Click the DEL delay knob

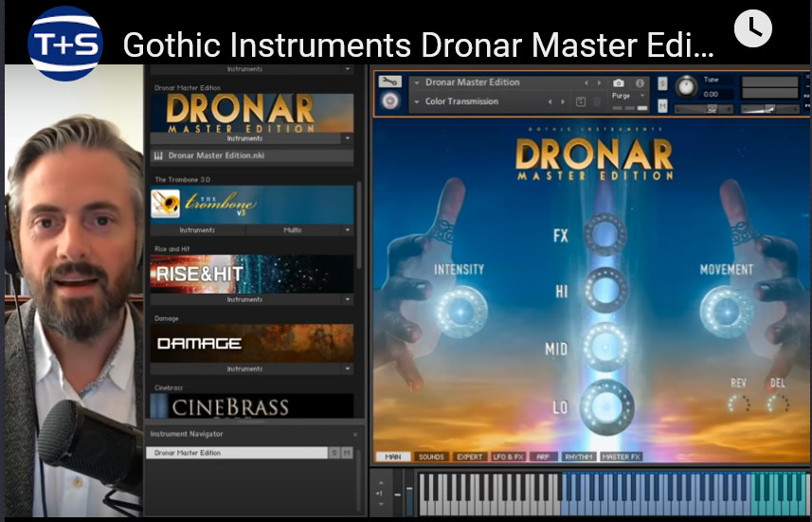[x=778, y=404]
